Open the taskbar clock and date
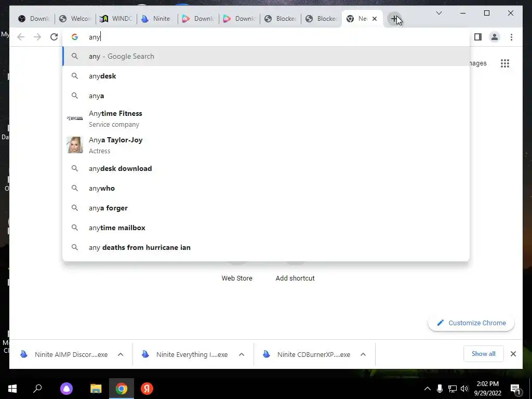 (487, 389)
